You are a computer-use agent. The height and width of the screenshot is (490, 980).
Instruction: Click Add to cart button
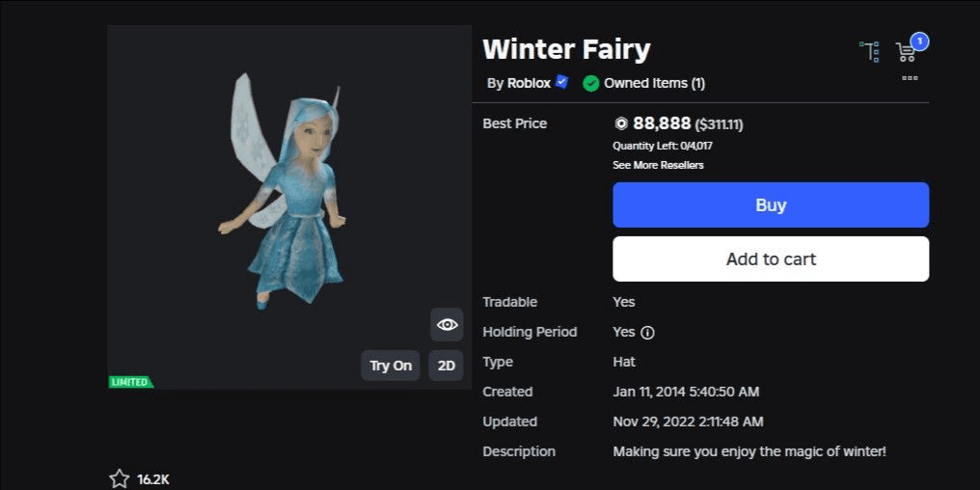(x=771, y=259)
